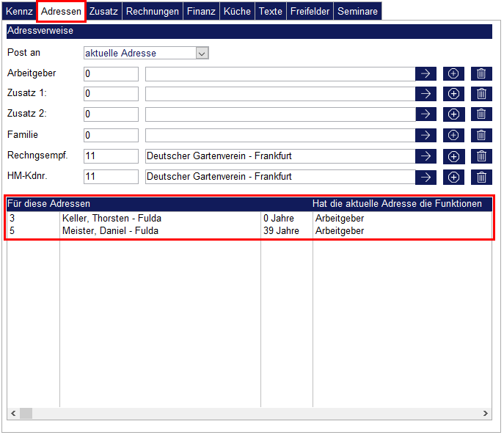Go to the Rechngsempf. address via arrow
This screenshot has height=435, width=504.
426,156
